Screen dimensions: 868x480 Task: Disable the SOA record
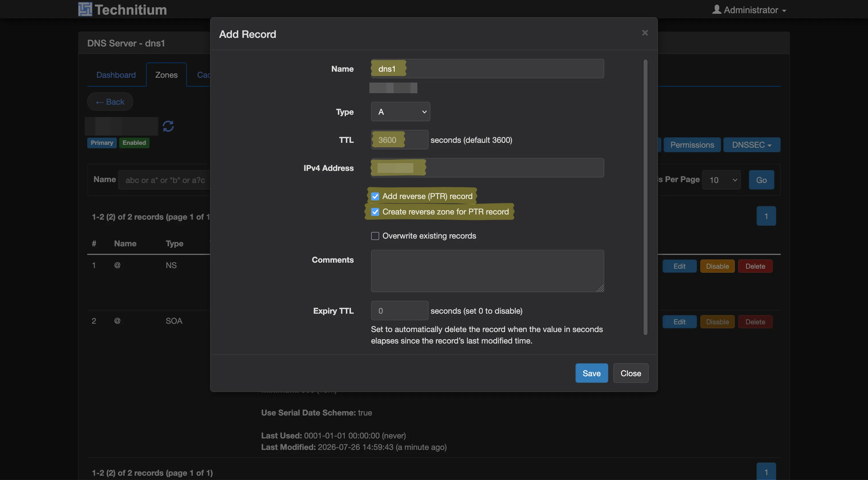pyautogui.click(x=717, y=322)
